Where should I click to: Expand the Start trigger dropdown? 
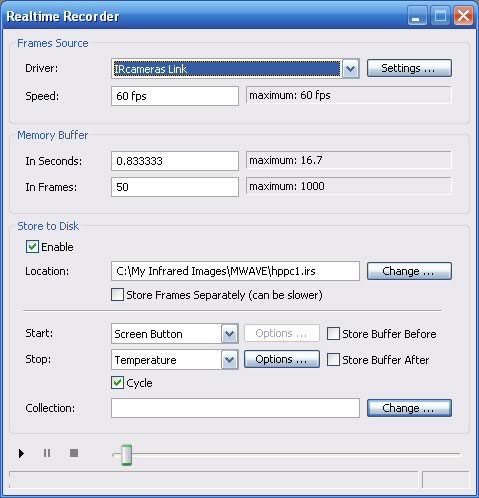coord(229,333)
